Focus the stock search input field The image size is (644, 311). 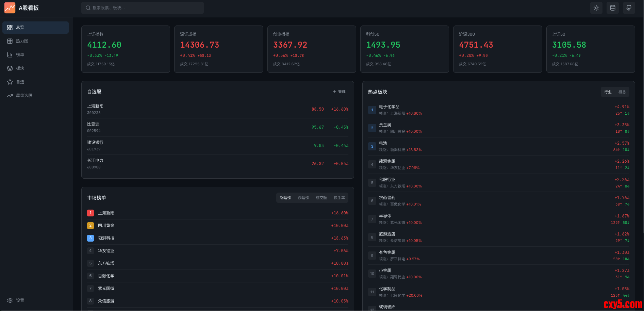(143, 8)
